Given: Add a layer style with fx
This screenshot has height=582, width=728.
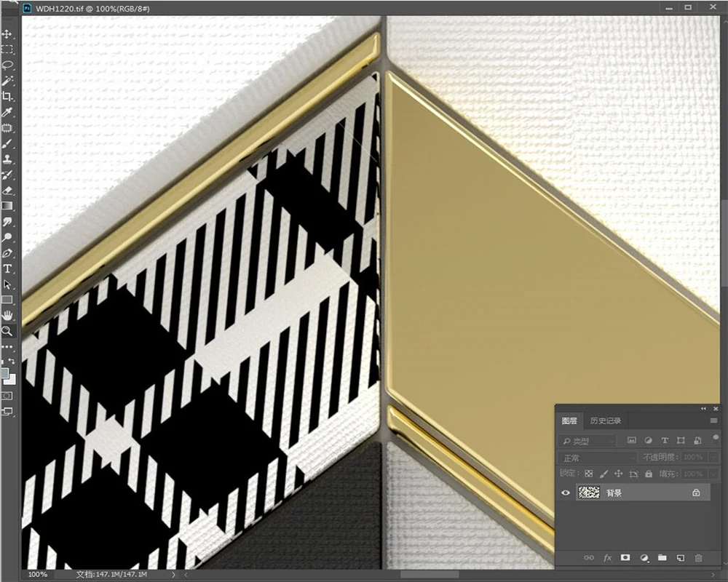Looking at the screenshot, I should click(607, 558).
